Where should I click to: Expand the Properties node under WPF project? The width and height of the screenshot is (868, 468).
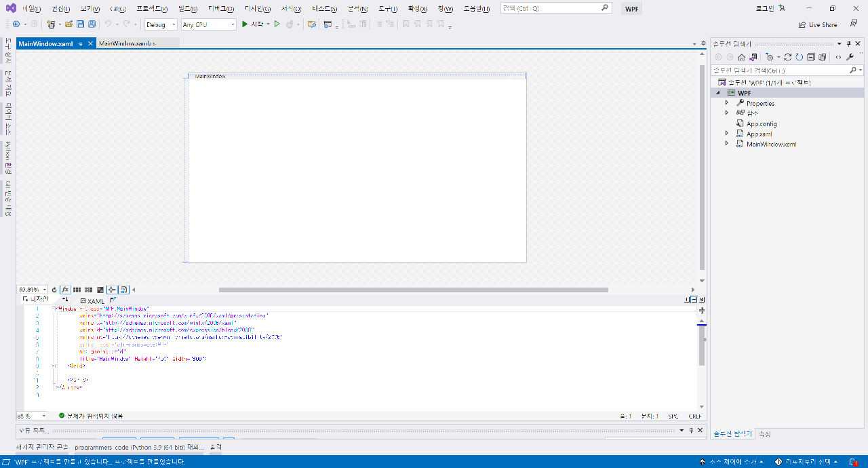click(x=727, y=103)
